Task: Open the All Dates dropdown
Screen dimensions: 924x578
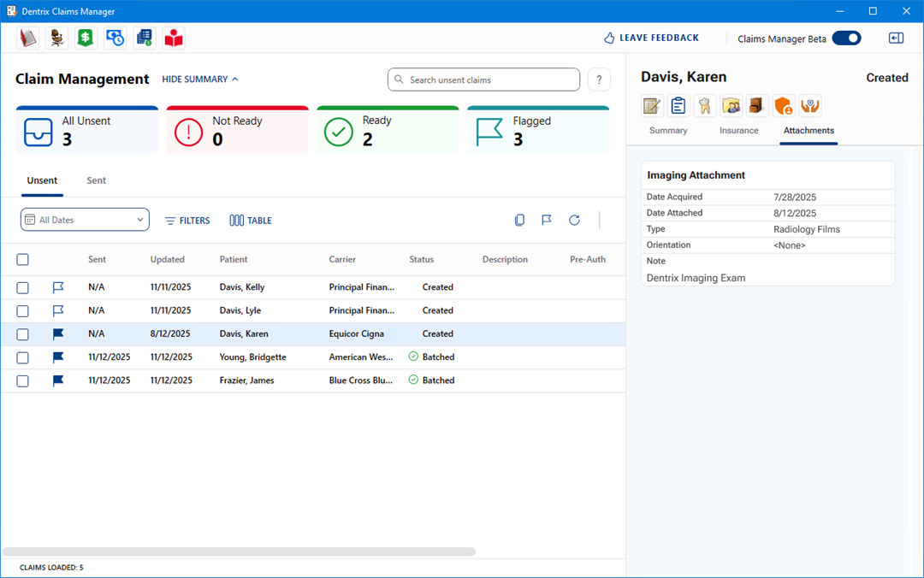Action: pos(85,220)
